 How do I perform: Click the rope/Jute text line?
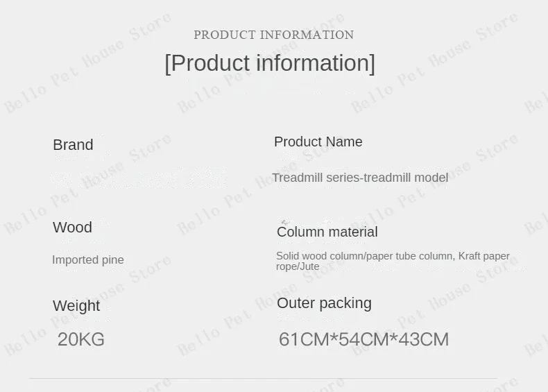[x=298, y=266]
